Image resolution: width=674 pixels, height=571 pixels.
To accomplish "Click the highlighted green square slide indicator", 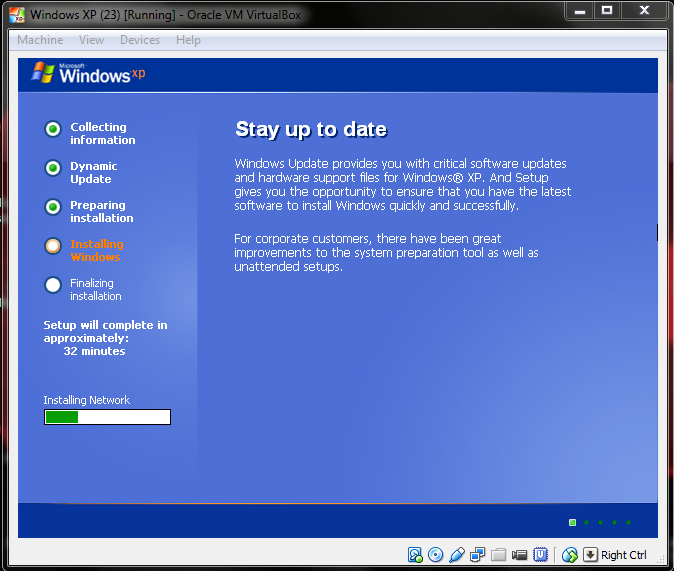I will click(x=572, y=522).
